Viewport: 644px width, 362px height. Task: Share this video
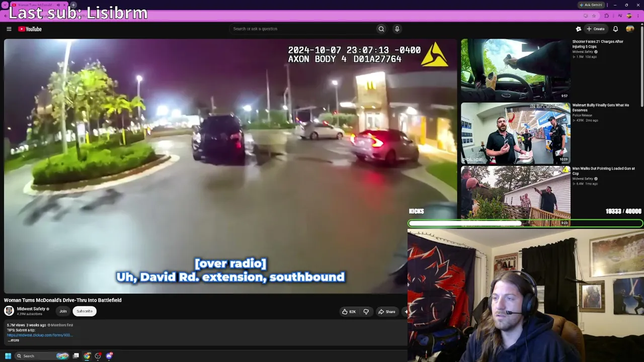pos(386,312)
